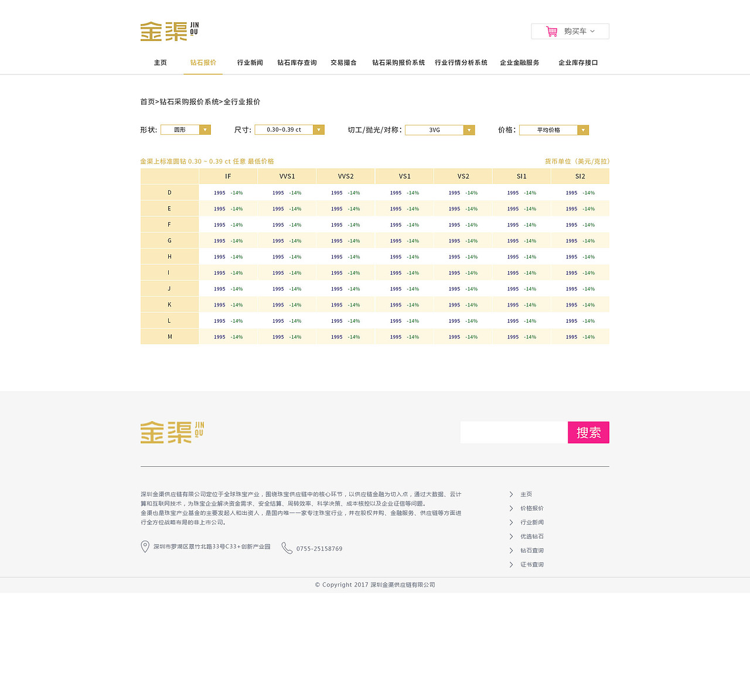Click the price cell for H and VS1
The image size is (750, 700).
(x=404, y=257)
